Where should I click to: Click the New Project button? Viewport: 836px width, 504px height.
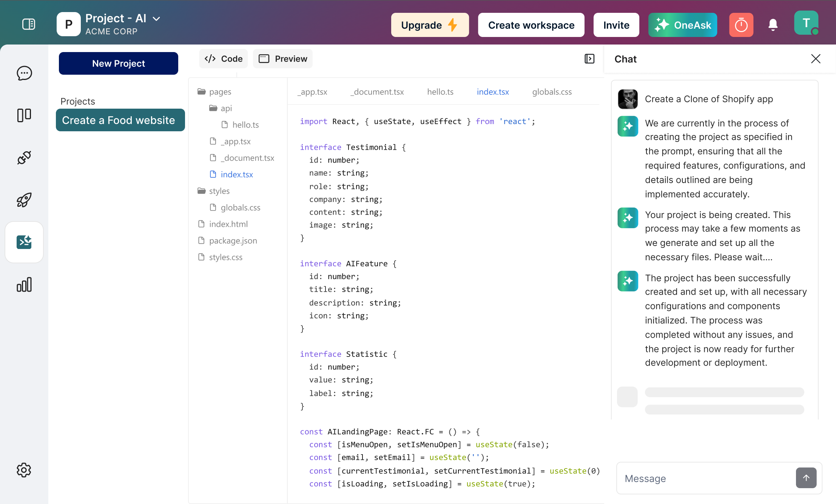click(x=119, y=63)
